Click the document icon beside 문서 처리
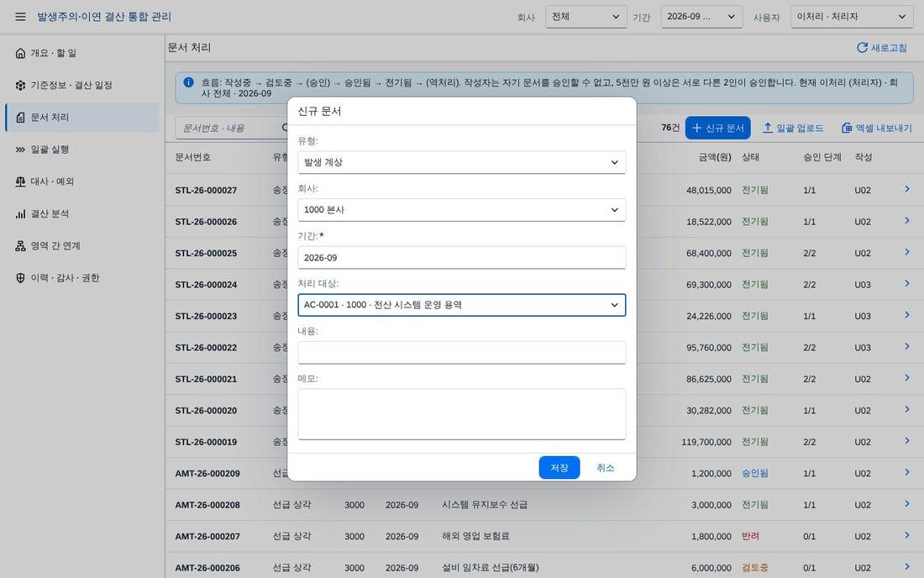The height and width of the screenshot is (578, 924). pos(21,118)
